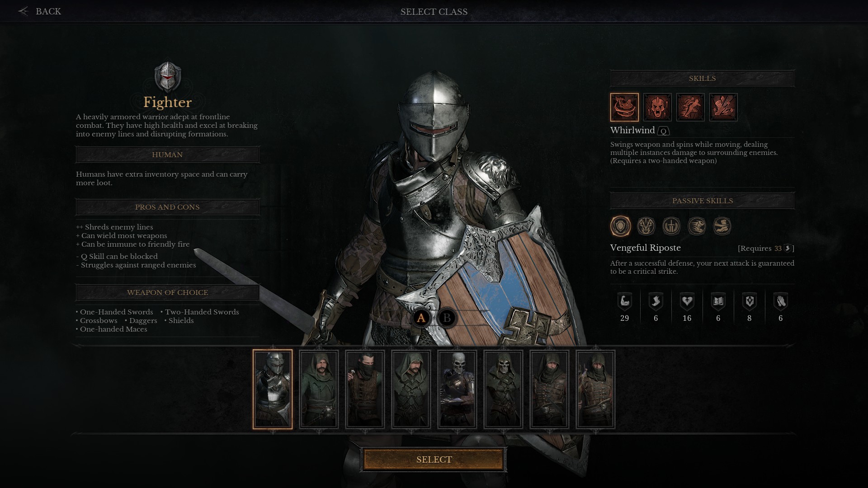Viewport: 868px width, 488px height.
Task: Expand the PROS AND CONS section
Action: pyautogui.click(x=168, y=207)
